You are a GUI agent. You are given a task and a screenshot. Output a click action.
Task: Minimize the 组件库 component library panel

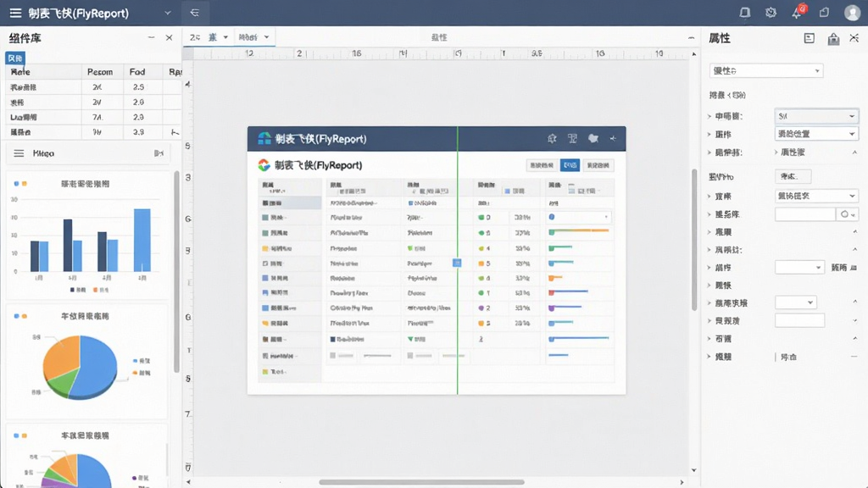tap(151, 37)
